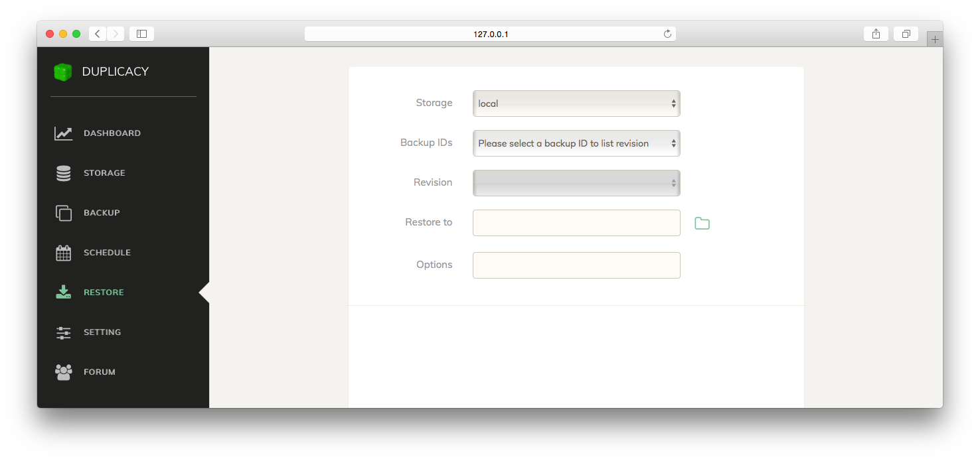
Task: Focus the Restore to input field
Action: (x=576, y=223)
